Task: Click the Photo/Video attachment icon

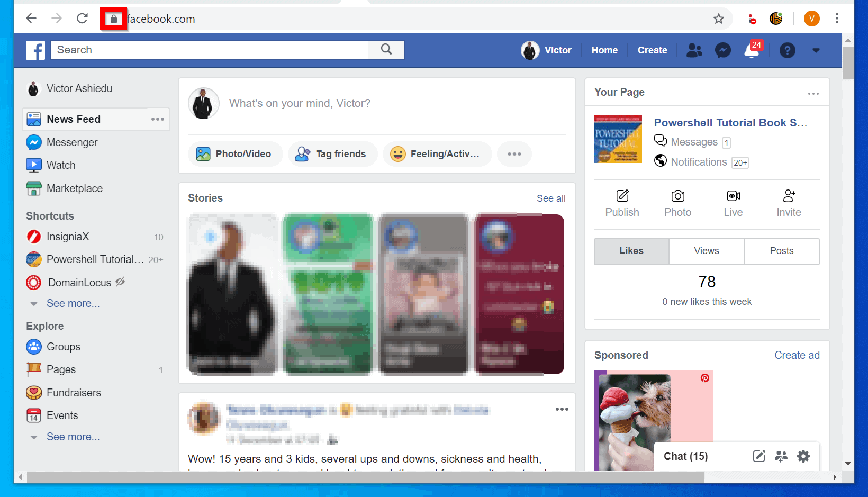Action: pos(203,153)
